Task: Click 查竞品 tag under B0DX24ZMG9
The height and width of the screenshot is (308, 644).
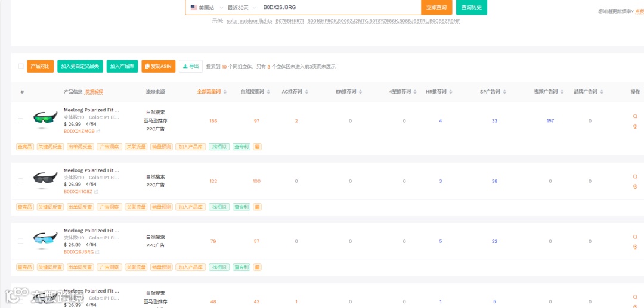Action: 25,147
